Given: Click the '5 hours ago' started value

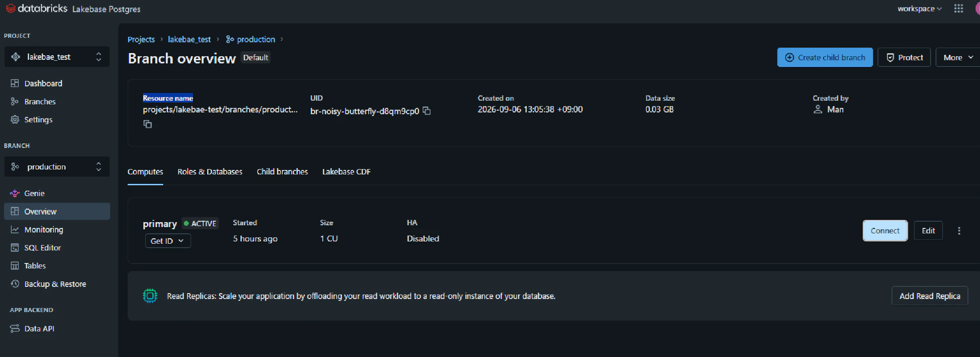Looking at the screenshot, I should [255, 239].
